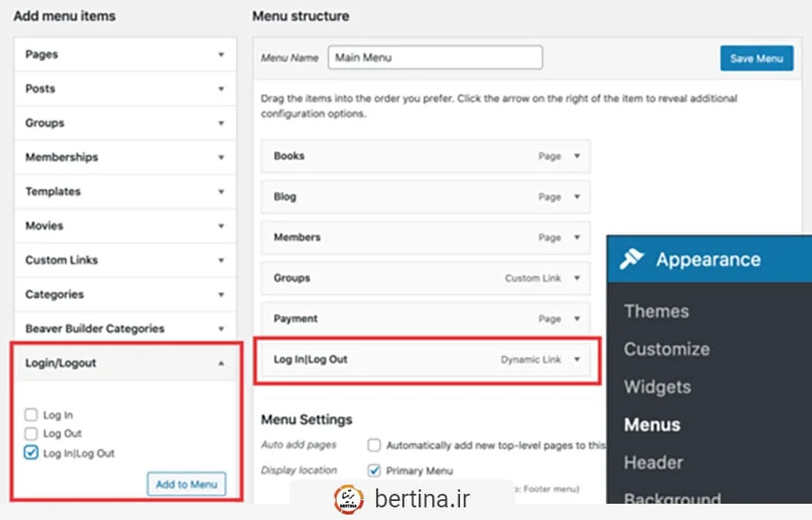
Task: Collapse the Login/Logout section
Action: pyautogui.click(x=221, y=363)
